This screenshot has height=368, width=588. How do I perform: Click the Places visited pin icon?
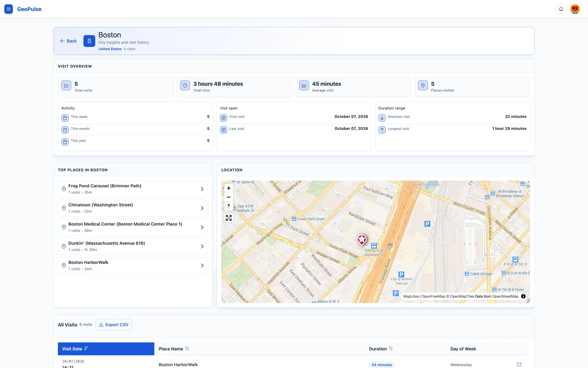pyautogui.click(x=423, y=85)
